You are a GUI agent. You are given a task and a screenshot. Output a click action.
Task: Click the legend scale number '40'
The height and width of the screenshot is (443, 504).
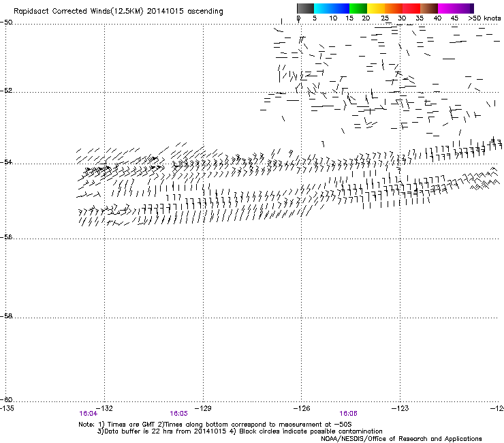(437, 18)
